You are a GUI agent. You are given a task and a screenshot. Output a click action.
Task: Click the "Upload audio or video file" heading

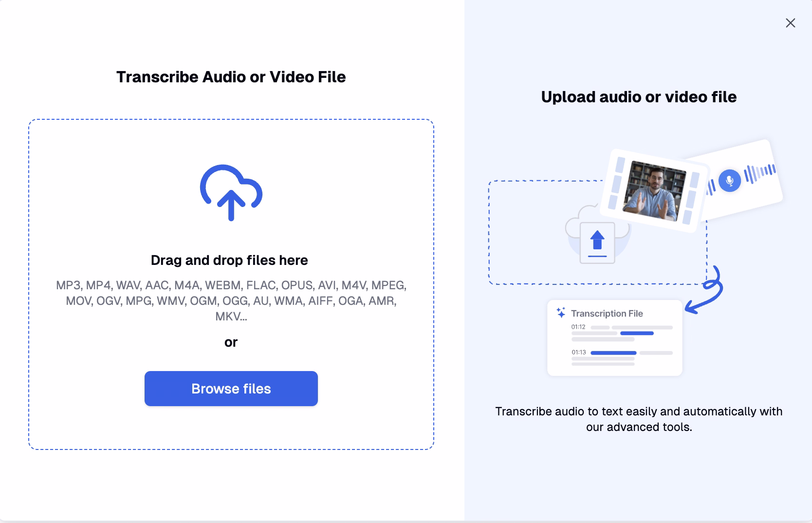point(639,97)
